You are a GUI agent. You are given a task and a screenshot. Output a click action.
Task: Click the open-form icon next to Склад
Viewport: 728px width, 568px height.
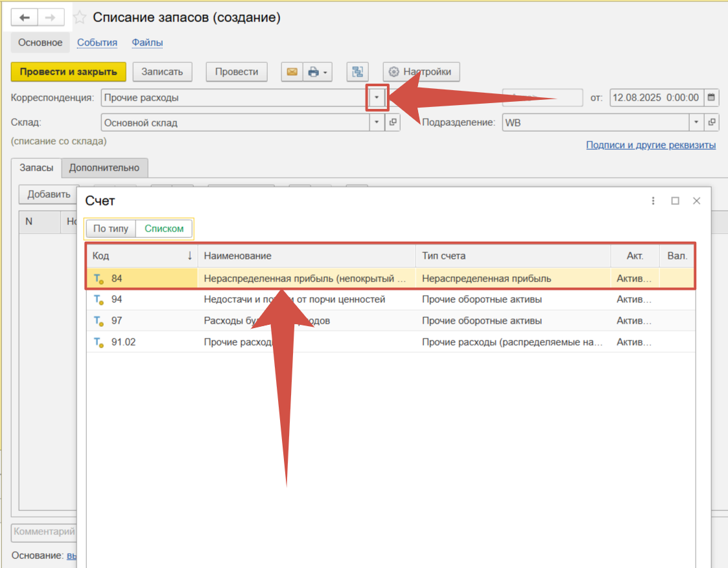pos(393,123)
